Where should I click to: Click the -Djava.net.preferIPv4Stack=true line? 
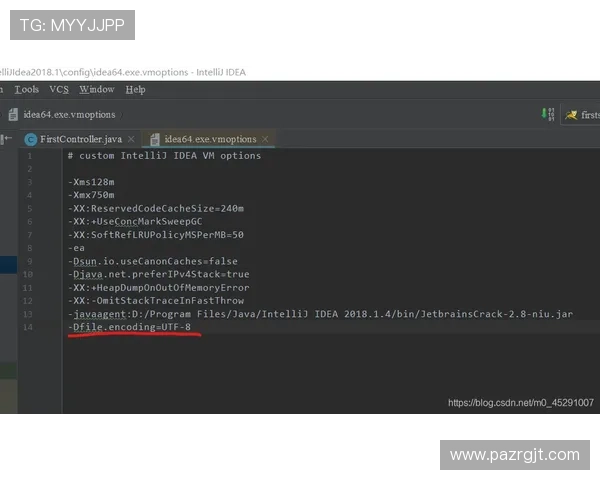tap(159, 274)
